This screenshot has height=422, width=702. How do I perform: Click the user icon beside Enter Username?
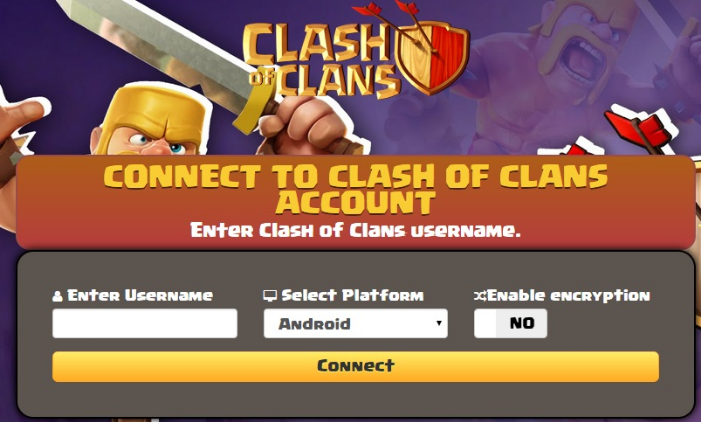[57, 296]
